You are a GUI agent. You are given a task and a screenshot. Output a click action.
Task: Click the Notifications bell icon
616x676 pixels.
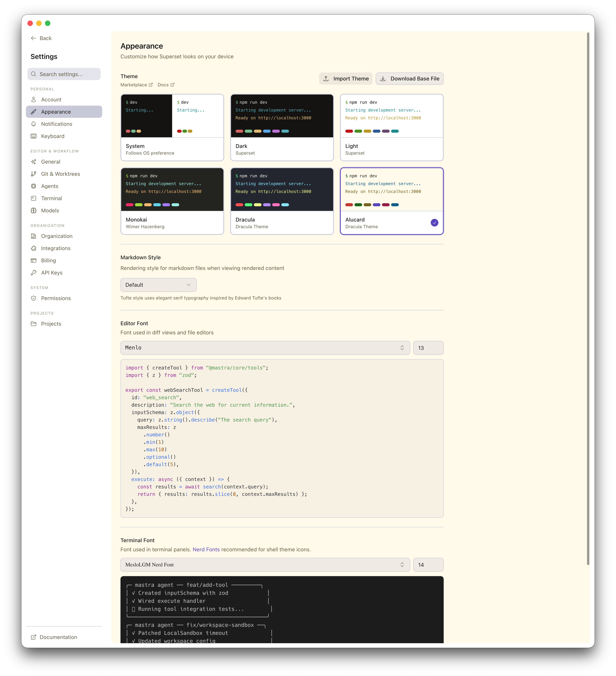[34, 124]
